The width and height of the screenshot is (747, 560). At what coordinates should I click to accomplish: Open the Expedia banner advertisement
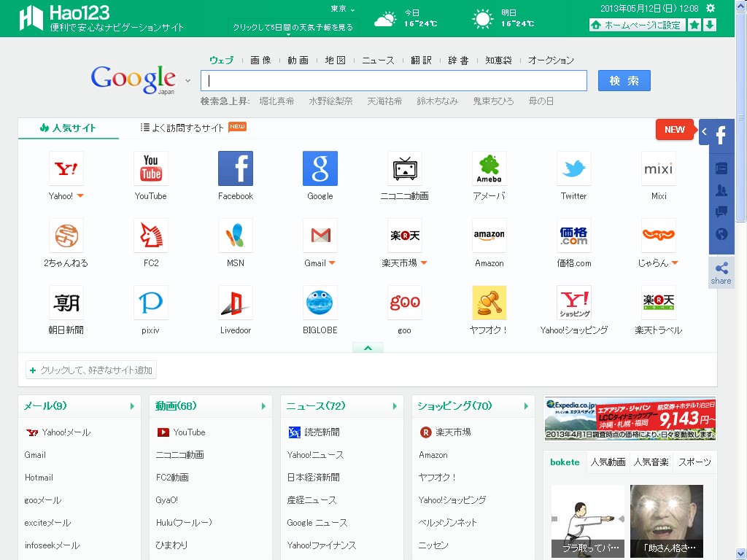(x=630, y=419)
